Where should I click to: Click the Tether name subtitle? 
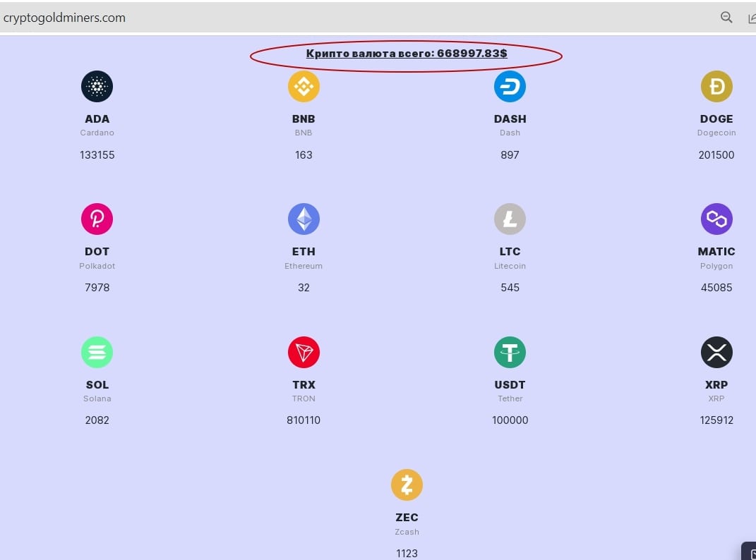[x=510, y=398]
